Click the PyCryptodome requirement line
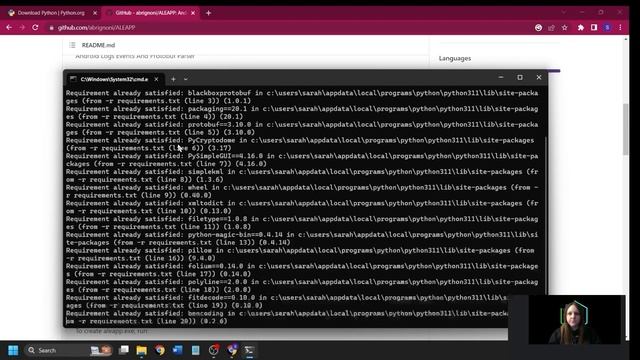 point(300,144)
